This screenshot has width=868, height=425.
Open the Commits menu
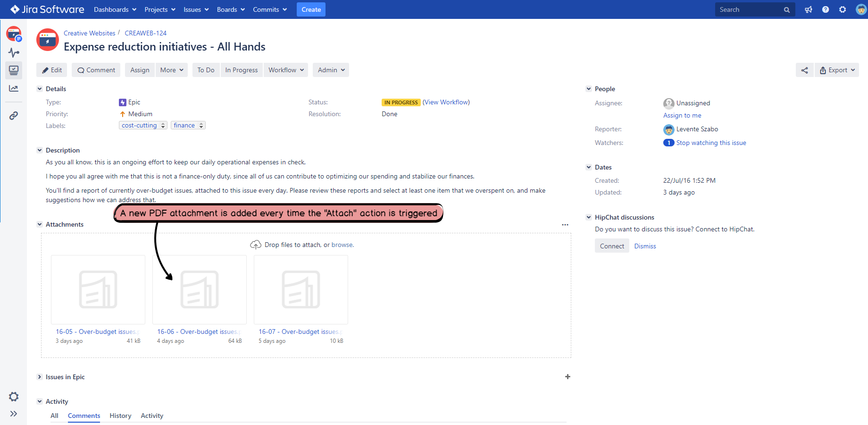point(270,9)
